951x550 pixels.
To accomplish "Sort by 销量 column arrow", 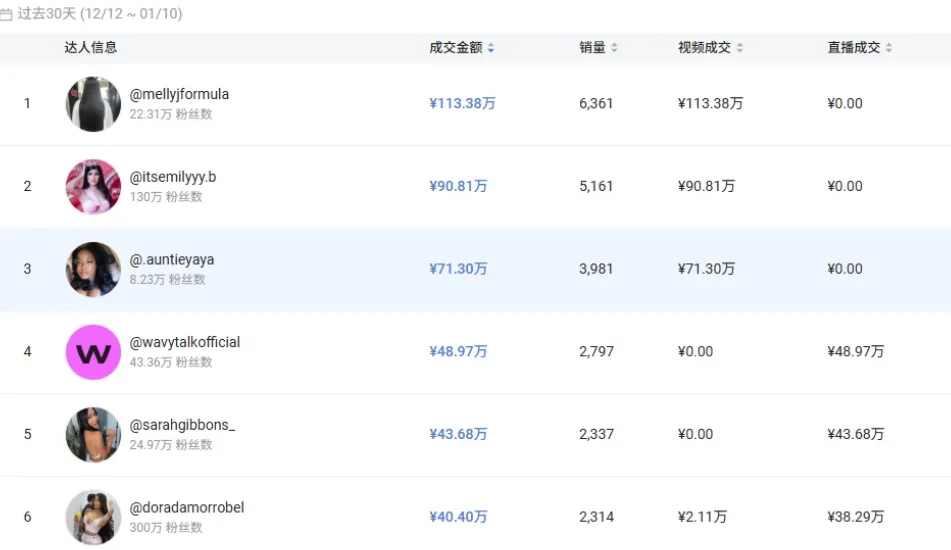I will click(614, 48).
